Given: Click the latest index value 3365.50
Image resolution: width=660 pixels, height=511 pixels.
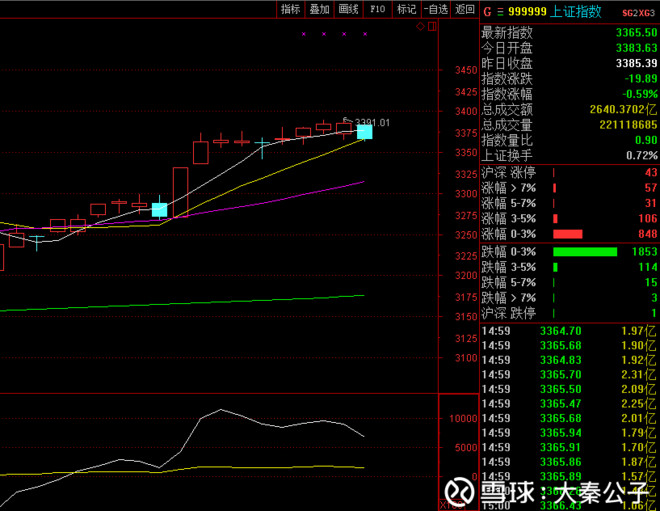Looking at the screenshot, I should coord(636,32).
